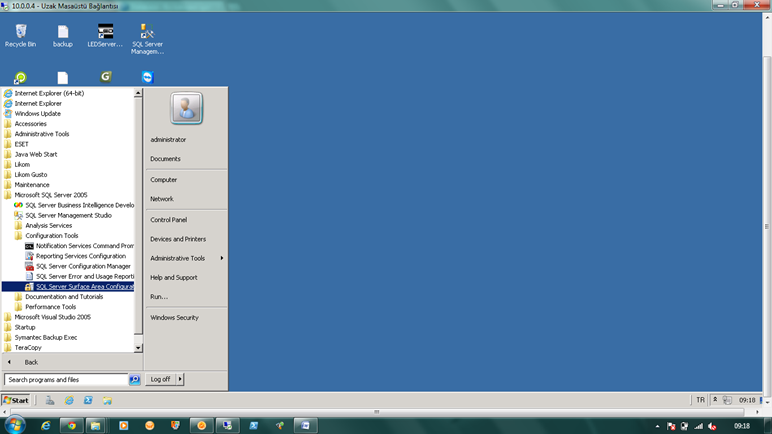The image size is (772, 434).
Task: Open Reporting Services Configuration
Action: [x=79, y=256]
